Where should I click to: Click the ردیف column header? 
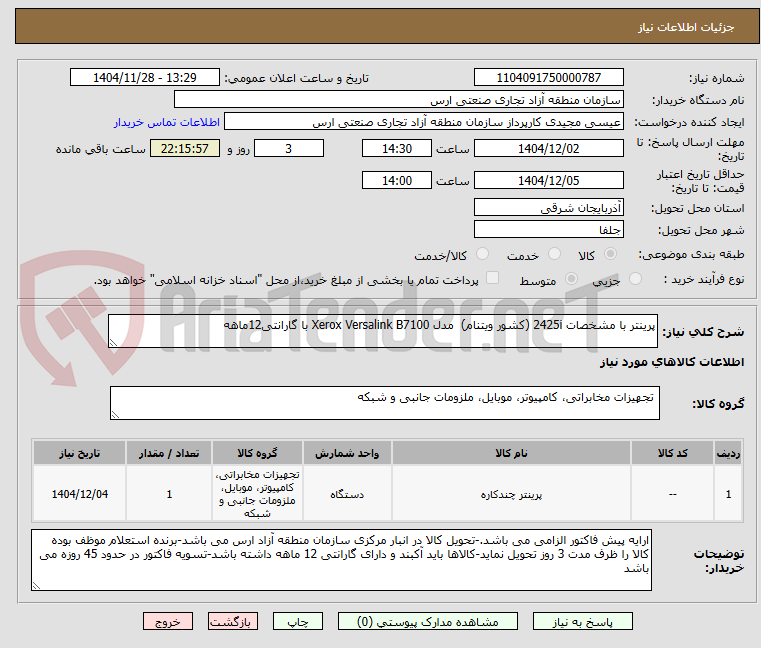tap(728, 453)
